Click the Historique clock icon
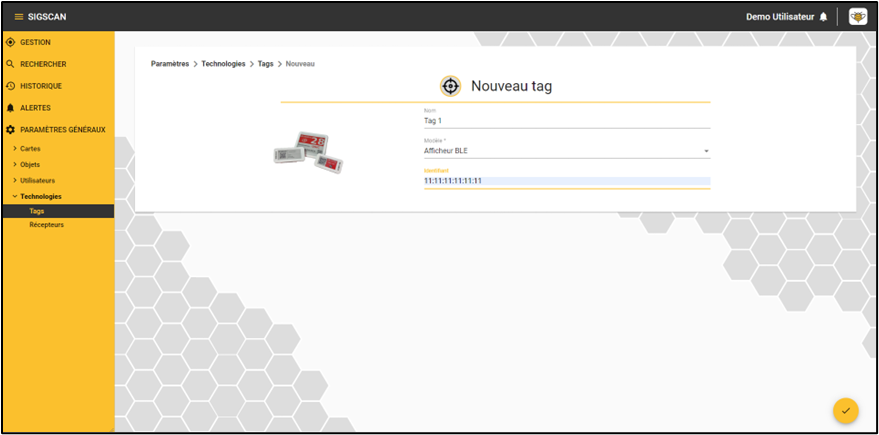Image resolution: width=879 pixels, height=435 pixels. click(10, 86)
